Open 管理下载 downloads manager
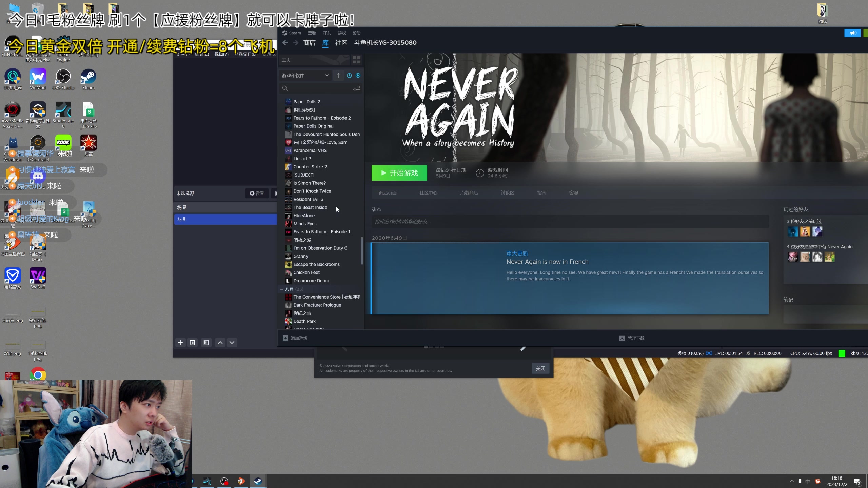Image resolution: width=868 pixels, height=488 pixels. point(632,338)
